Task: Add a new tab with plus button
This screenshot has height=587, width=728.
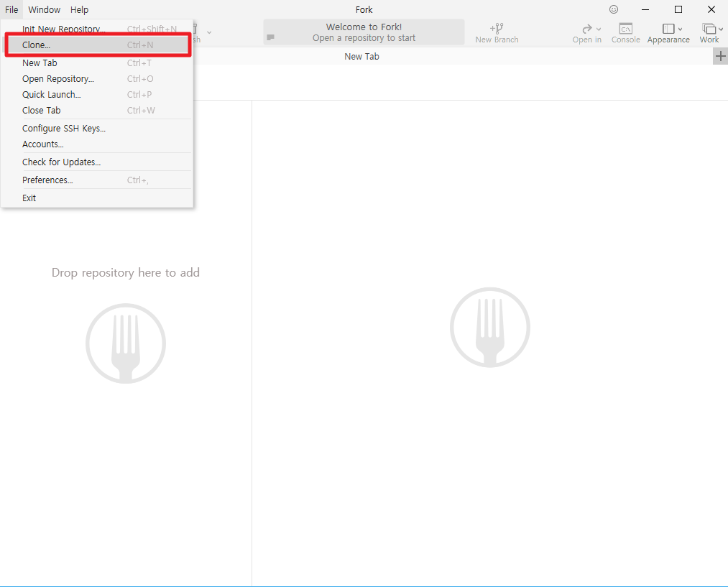Action: tap(721, 57)
